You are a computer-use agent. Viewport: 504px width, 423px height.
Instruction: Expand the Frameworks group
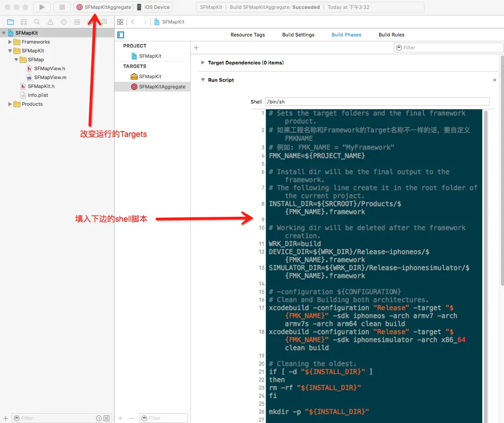click(10, 42)
